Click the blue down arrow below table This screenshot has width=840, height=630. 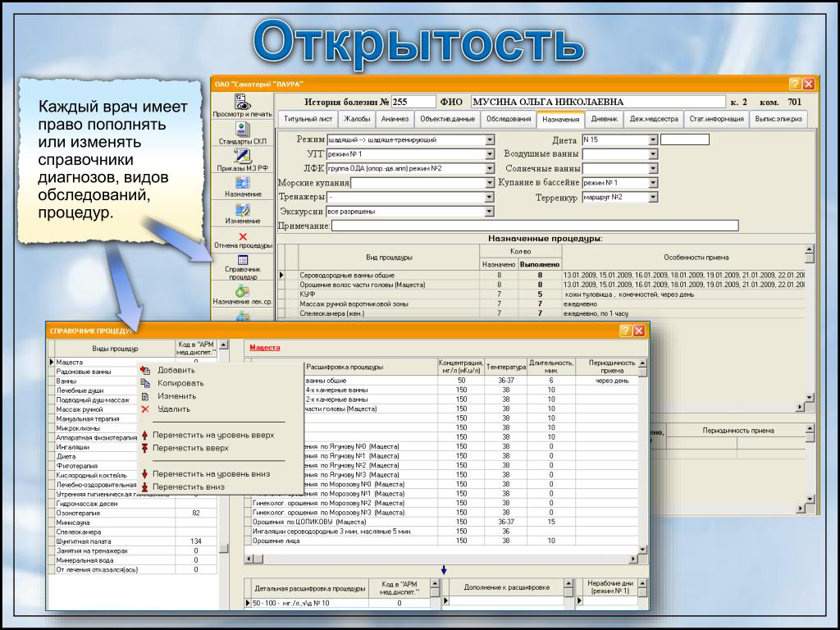point(444,570)
